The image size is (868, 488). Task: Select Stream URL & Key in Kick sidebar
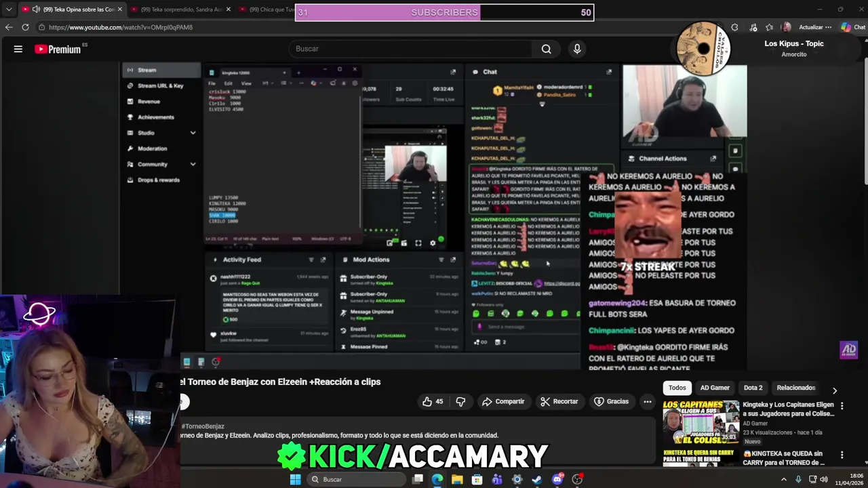tap(161, 85)
